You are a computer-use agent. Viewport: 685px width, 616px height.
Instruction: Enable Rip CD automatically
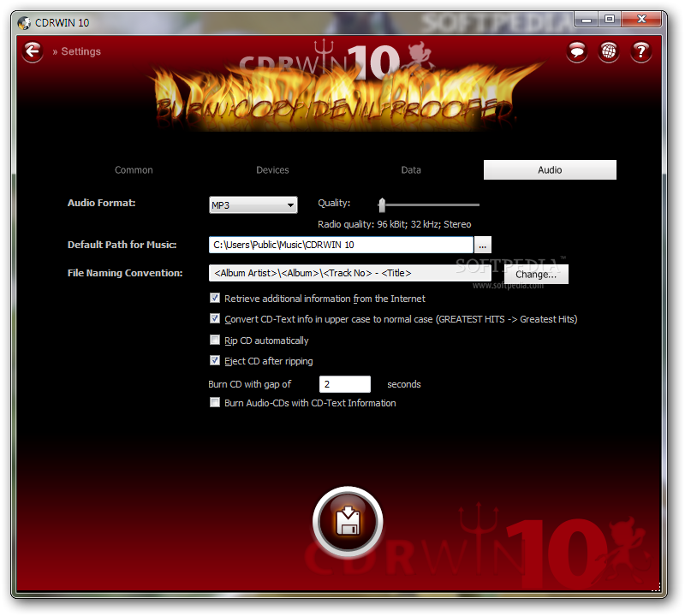coord(215,340)
